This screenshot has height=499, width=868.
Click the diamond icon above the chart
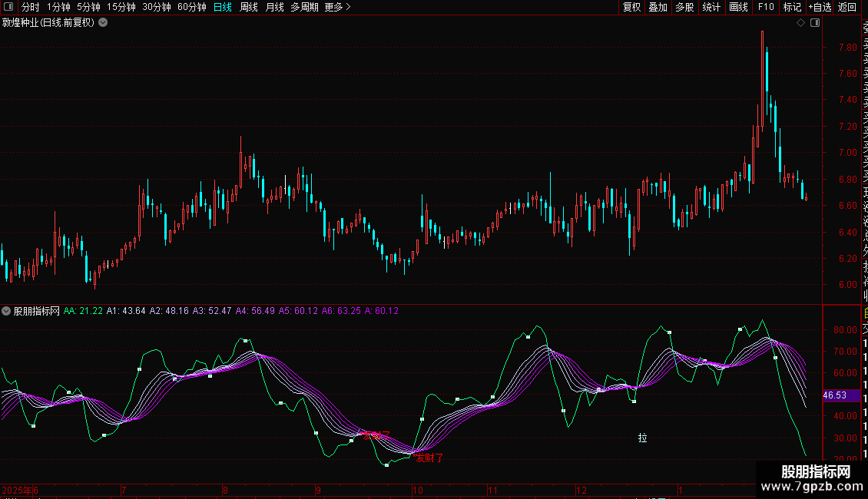[800, 23]
